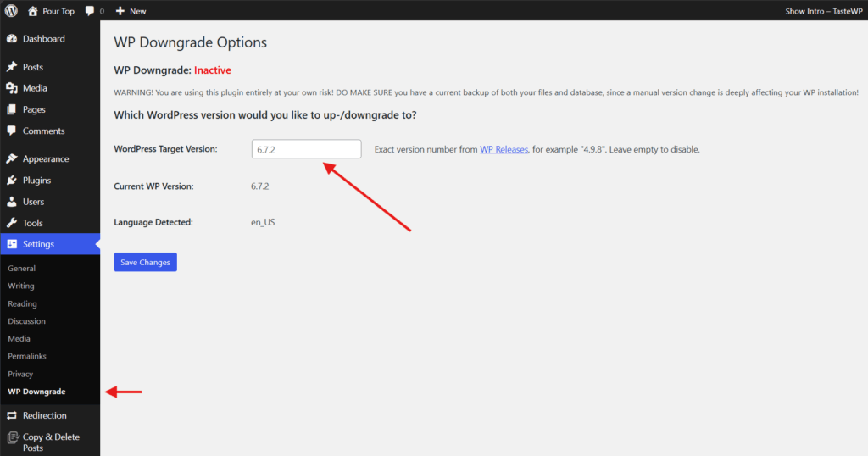The image size is (868, 456).
Task: Click the Save Changes button
Action: [x=146, y=262]
